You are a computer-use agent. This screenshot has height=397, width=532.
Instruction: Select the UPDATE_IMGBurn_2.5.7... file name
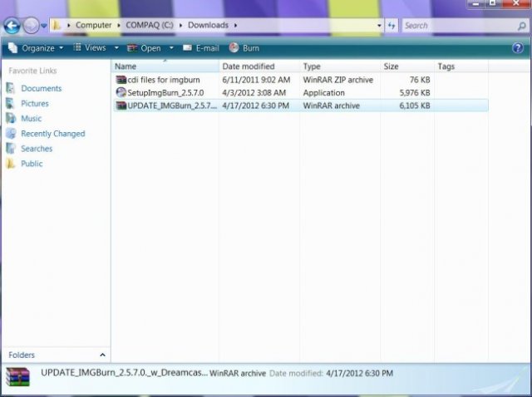coord(172,105)
